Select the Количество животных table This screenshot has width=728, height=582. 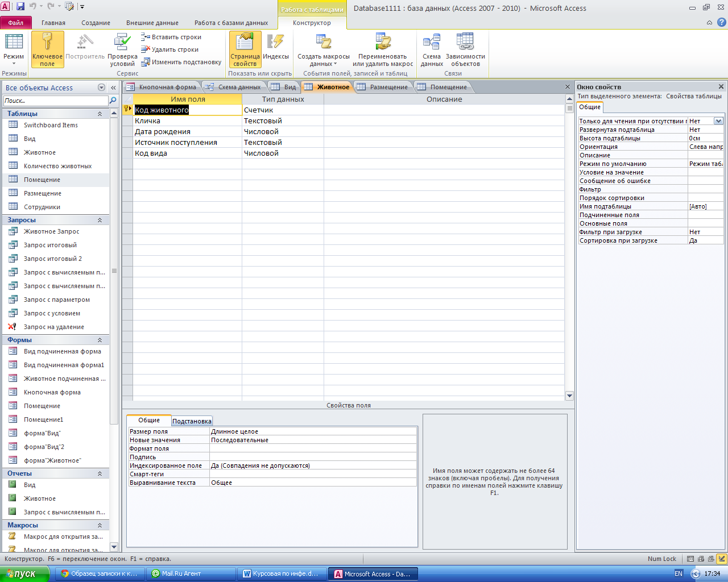pyautogui.click(x=55, y=166)
